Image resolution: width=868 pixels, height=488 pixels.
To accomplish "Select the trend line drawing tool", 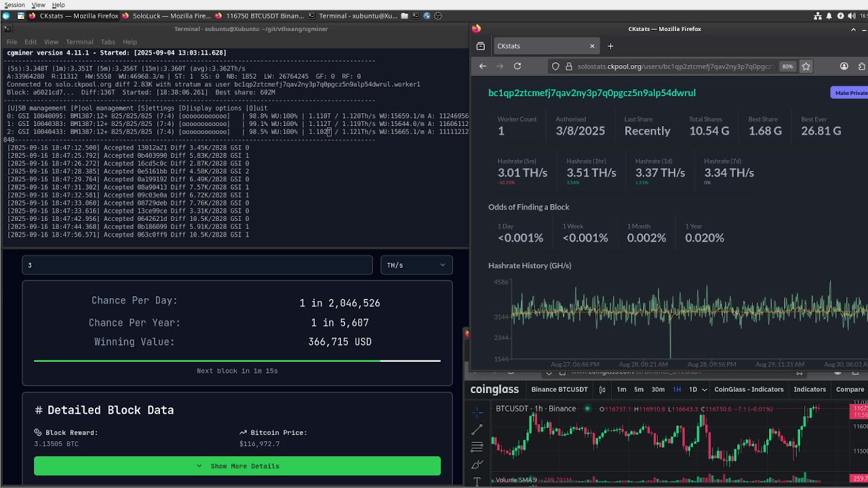I will coord(477,430).
